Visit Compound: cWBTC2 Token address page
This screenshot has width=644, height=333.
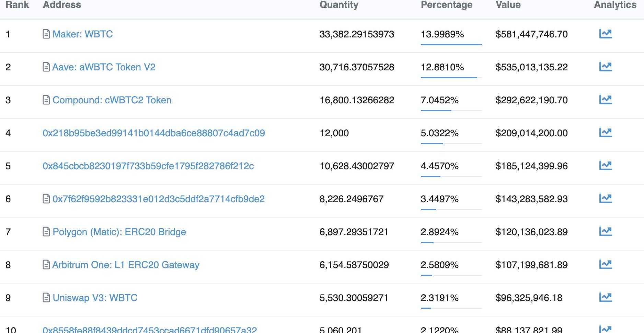[x=112, y=100]
